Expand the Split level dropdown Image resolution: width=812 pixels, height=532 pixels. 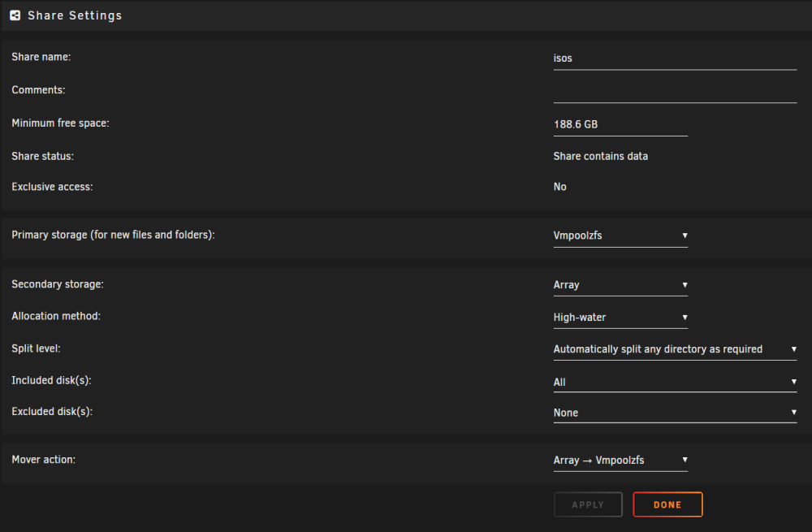tap(675, 349)
